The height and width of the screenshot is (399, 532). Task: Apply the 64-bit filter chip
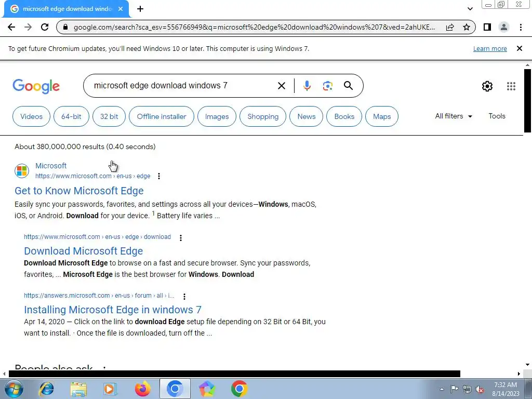click(71, 116)
